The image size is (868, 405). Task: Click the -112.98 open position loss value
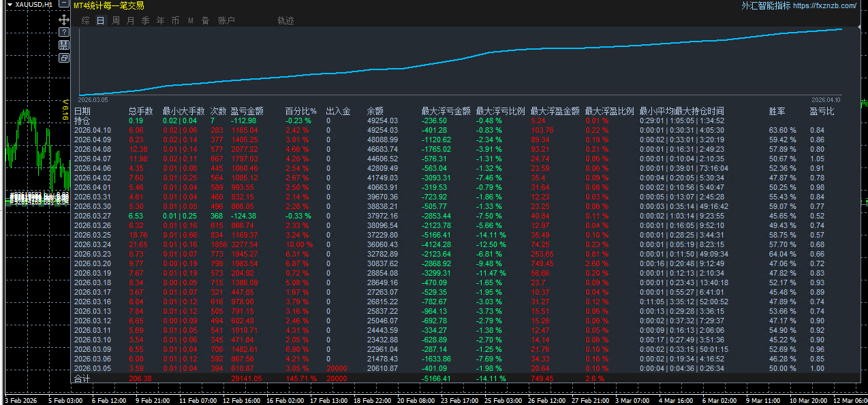pos(243,120)
